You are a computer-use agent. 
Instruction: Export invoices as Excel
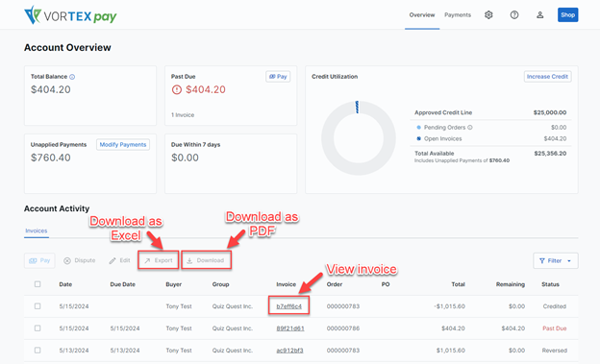[x=158, y=260]
